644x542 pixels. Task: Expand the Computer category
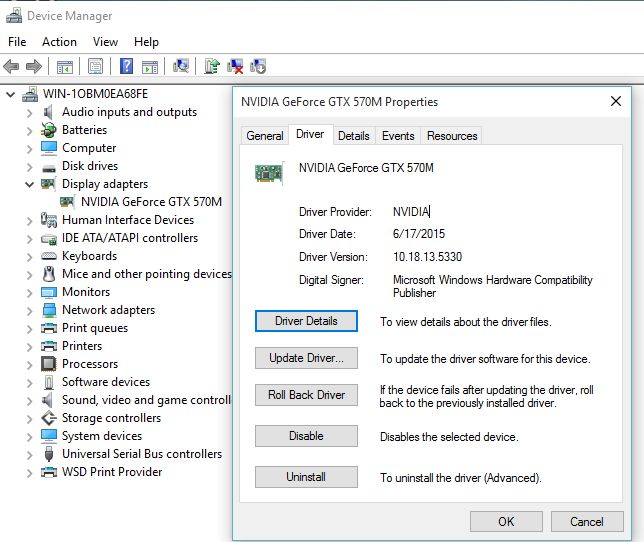pos(29,149)
